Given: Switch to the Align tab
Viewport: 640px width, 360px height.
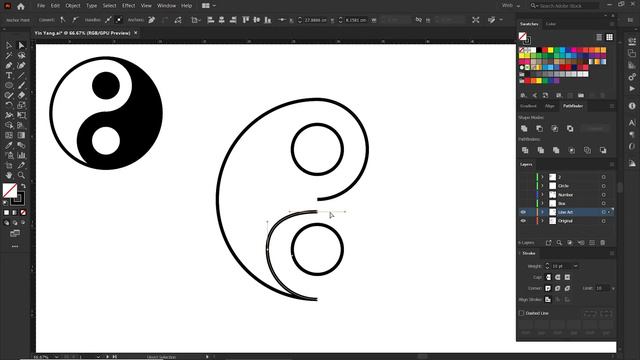Looking at the screenshot, I should pyautogui.click(x=550, y=106).
